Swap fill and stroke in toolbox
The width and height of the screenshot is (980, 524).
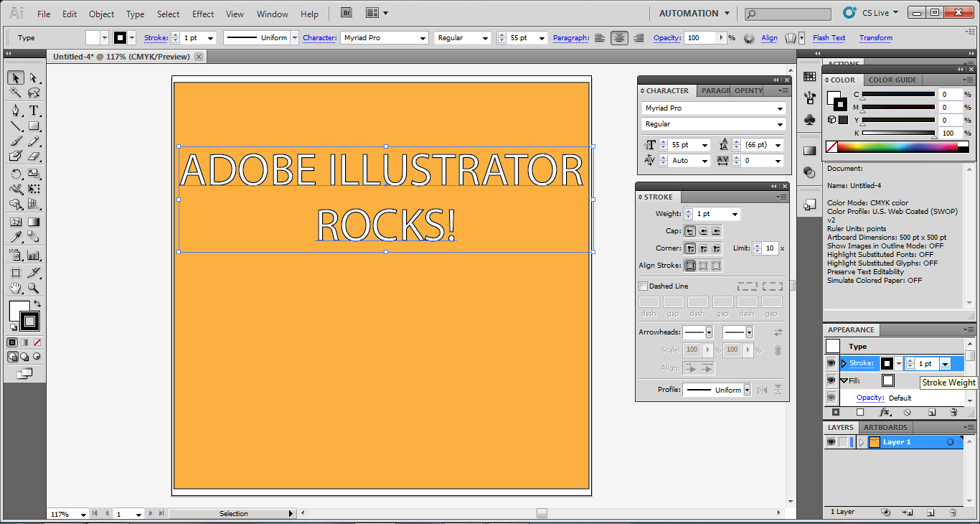coord(37,304)
